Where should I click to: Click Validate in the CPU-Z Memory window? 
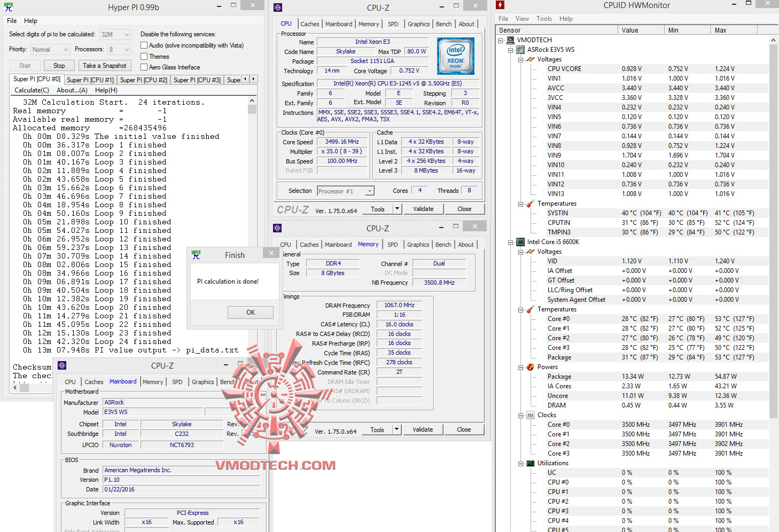click(x=423, y=429)
